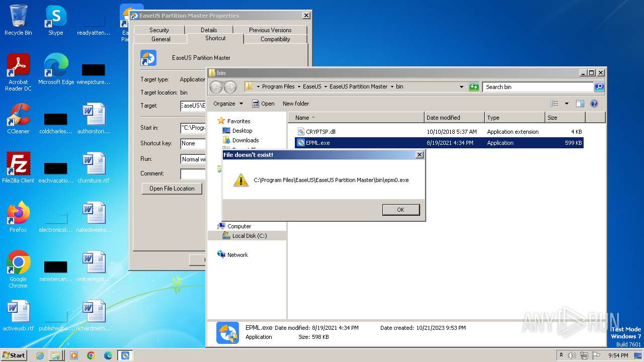The width and height of the screenshot is (644, 362).
Task: Open Internet Explorer from taskbar
Action: pyautogui.click(x=40, y=355)
